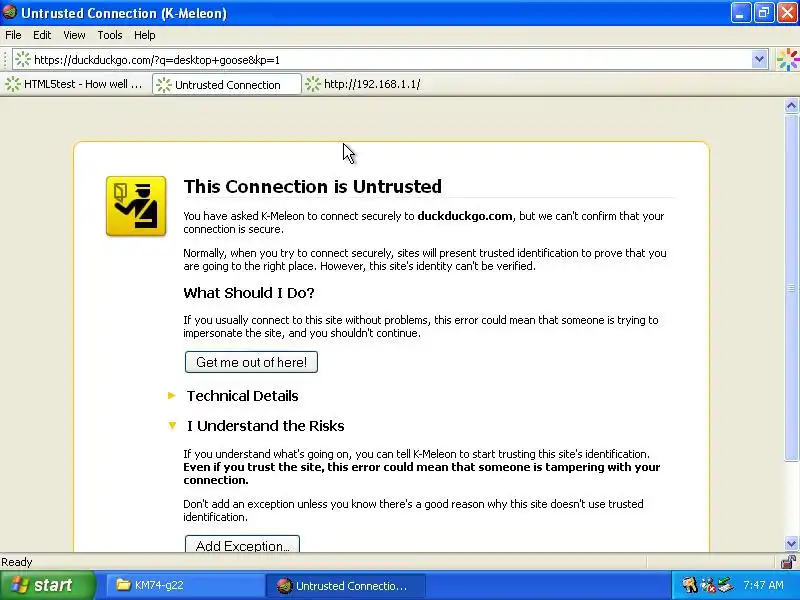
Task: Click the URL address field
Action: pyautogui.click(x=390, y=60)
